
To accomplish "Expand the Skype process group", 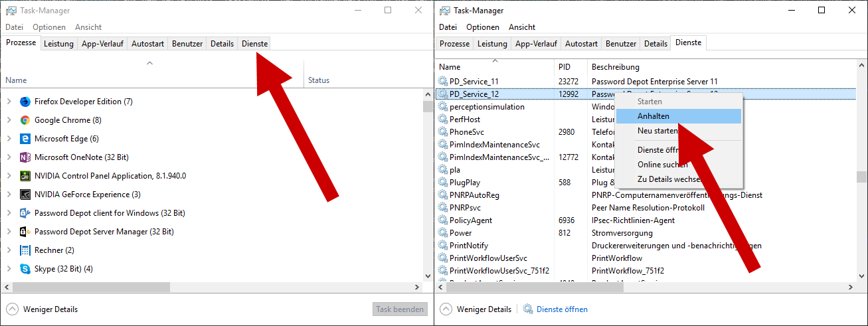I will pos(9,269).
